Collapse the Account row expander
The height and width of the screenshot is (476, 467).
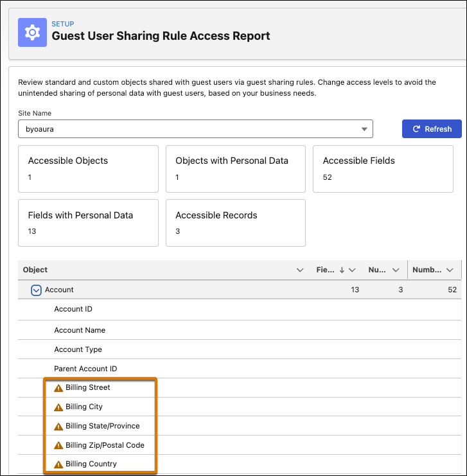pyautogui.click(x=36, y=290)
